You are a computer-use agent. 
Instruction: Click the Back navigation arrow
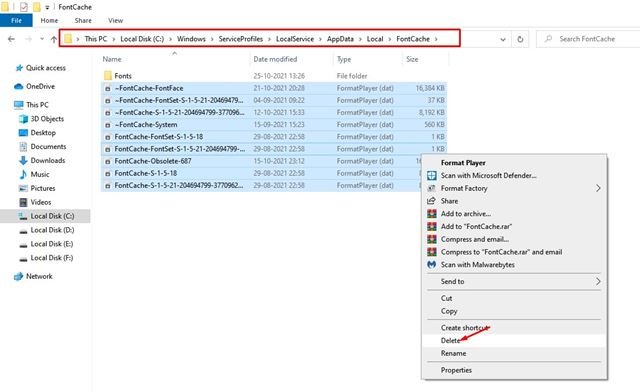(x=11, y=39)
